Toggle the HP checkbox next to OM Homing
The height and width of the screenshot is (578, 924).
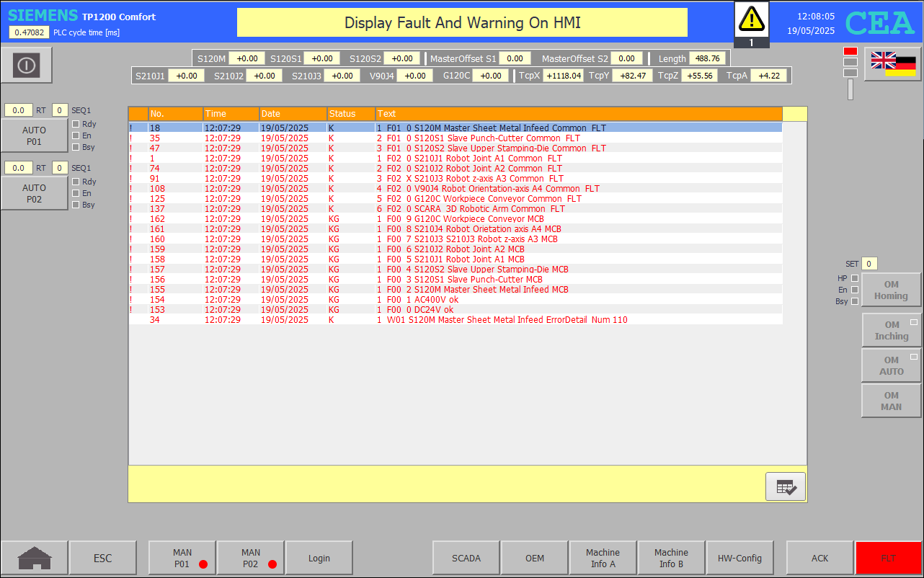tap(855, 278)
